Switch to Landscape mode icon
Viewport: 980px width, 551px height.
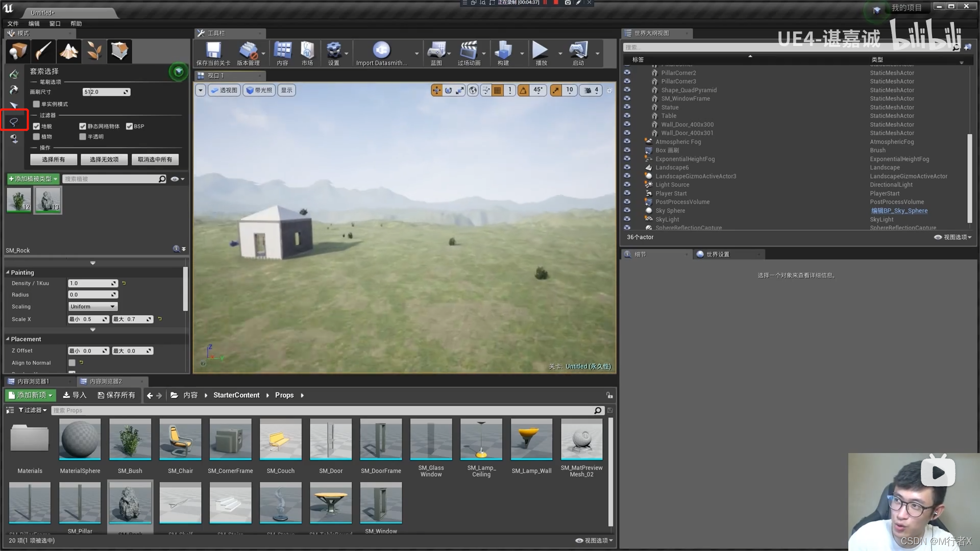coord(69,51)
